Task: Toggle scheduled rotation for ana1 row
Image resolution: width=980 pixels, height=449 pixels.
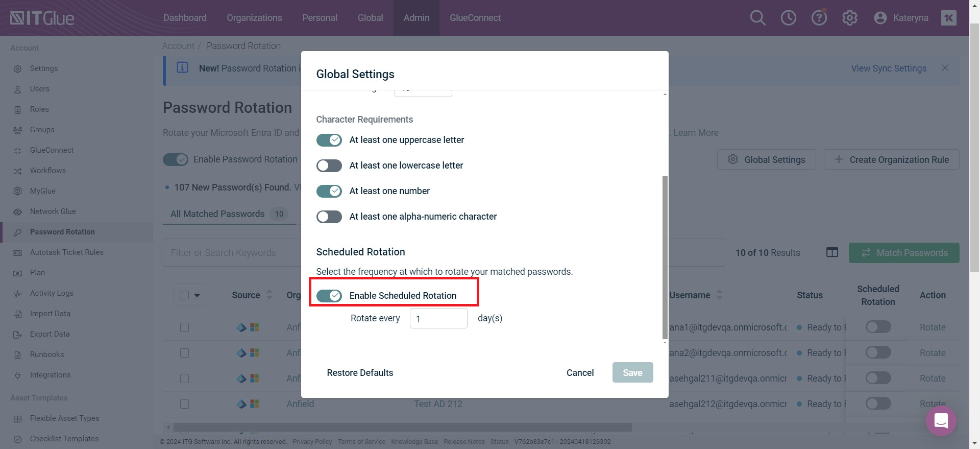Action: pyautogui.click(x=878, y=327)
